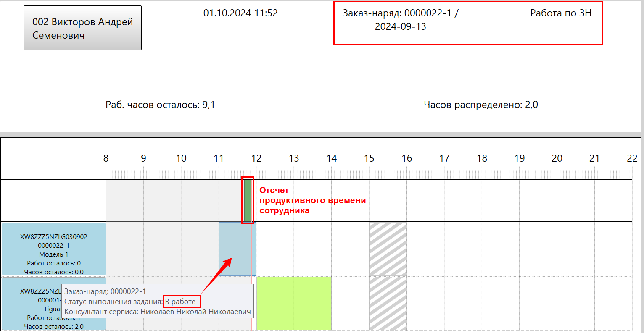Select the yellow-green task block from 12 to 14
644x333 pixels.
pos(293,303)
